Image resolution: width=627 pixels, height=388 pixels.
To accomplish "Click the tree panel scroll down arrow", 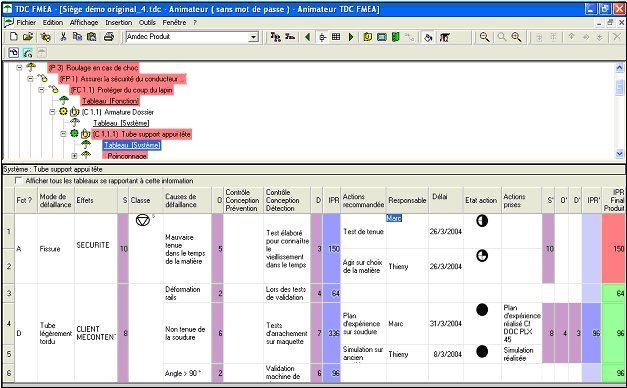I will coord(619,153).
